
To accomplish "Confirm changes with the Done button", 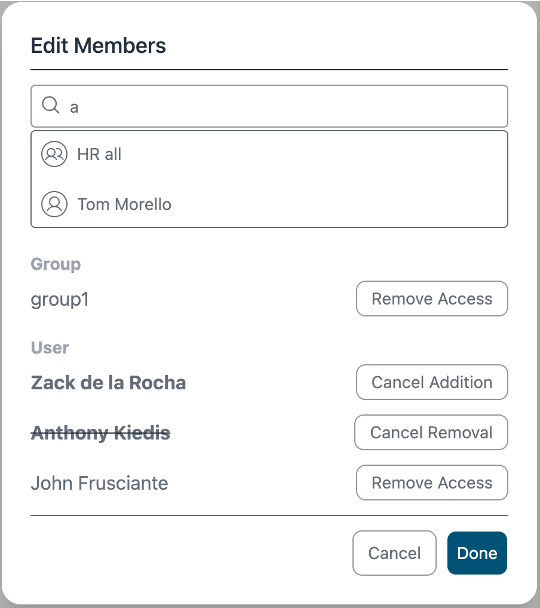I will [477, 553].
